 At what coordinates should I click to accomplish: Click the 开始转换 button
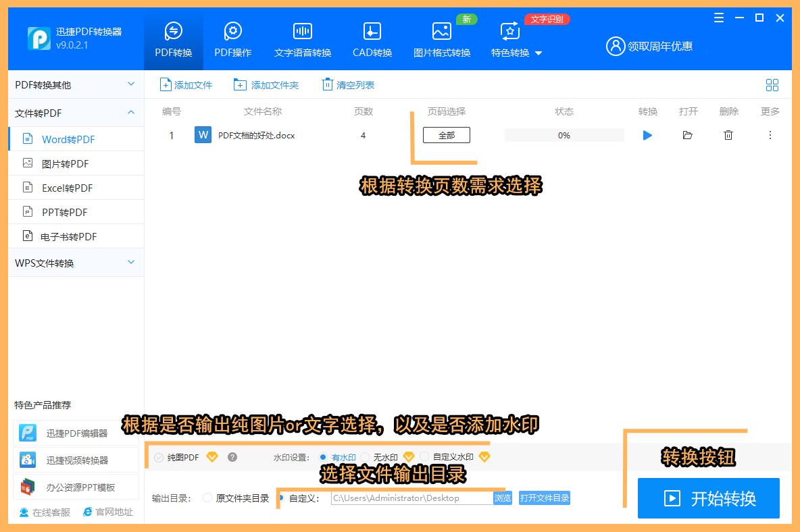[x=708, y=498]
